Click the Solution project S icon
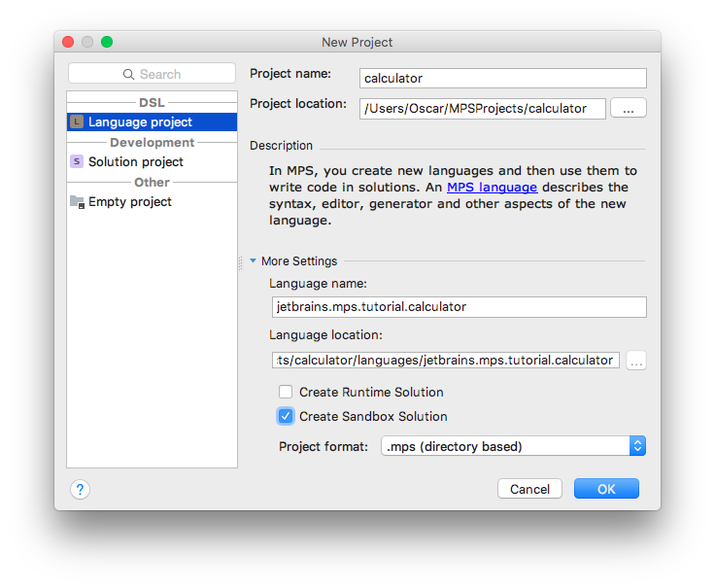The height and width of the screenshot is (588, 715). 77,161
